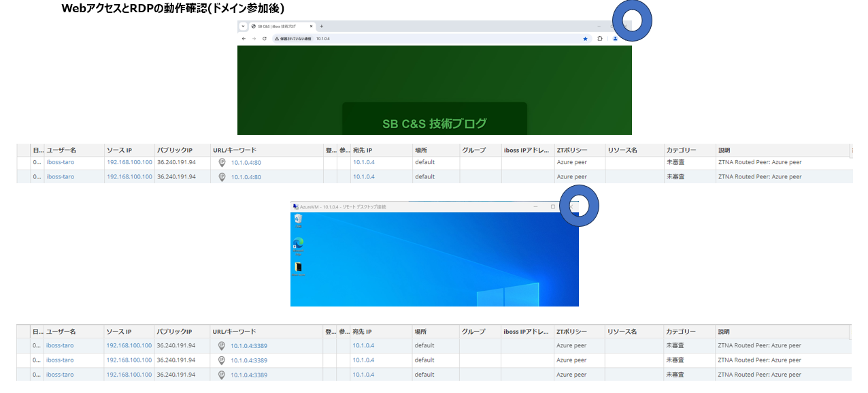Click IP pin icon beside second 10.1.0.4:80
Viewport: 868px width, 393px height.
tap(222, 177)
